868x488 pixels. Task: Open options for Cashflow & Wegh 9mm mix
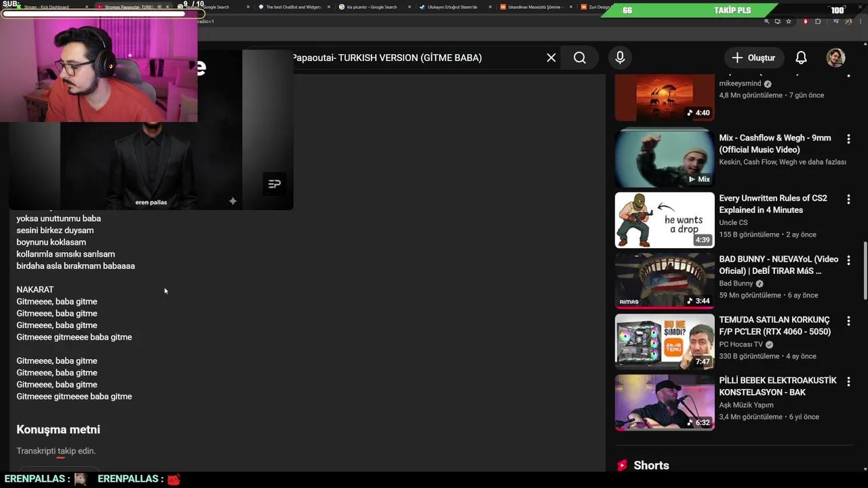848,139
